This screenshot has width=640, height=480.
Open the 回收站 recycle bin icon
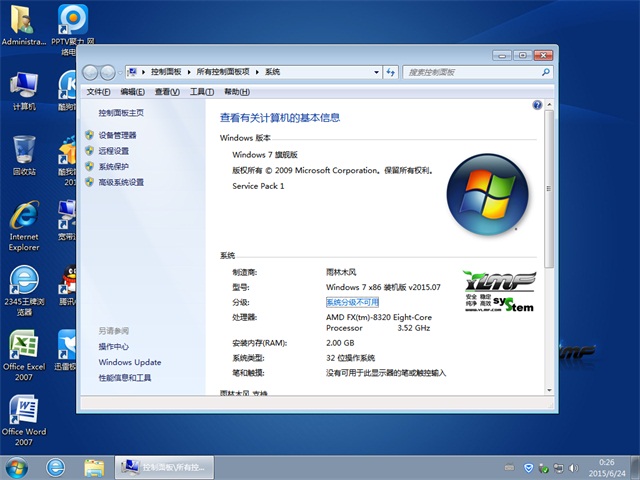[x=24, y=156]
